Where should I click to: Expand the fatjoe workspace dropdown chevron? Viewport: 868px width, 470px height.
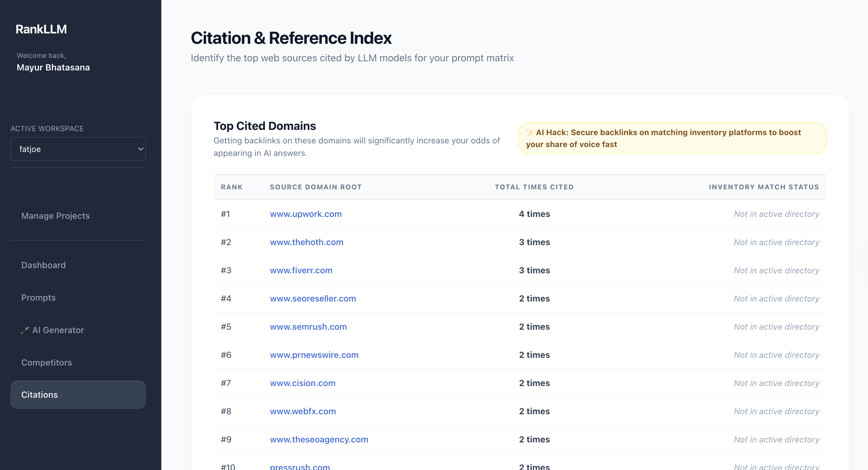[x=140, y=149]
